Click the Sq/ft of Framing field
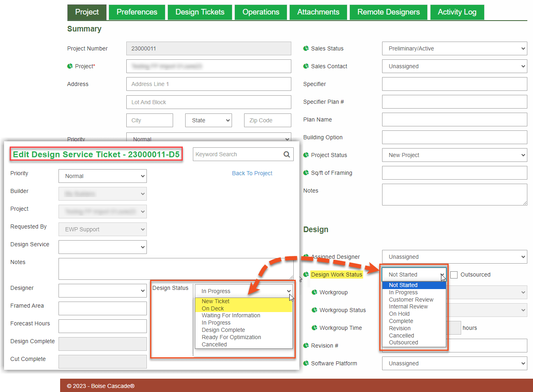Image resolution: width=533 pixels, height=392 pixels. click(x=454, y=173)
